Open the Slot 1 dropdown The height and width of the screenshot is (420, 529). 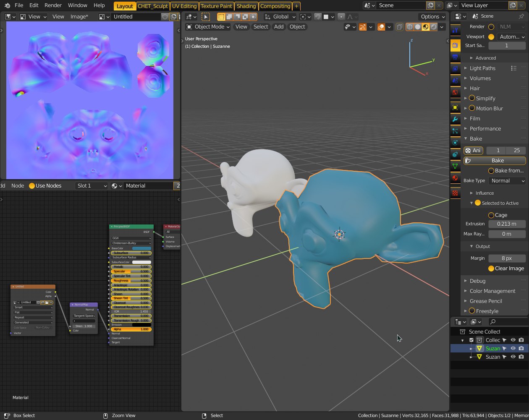(x=92, y=185)
